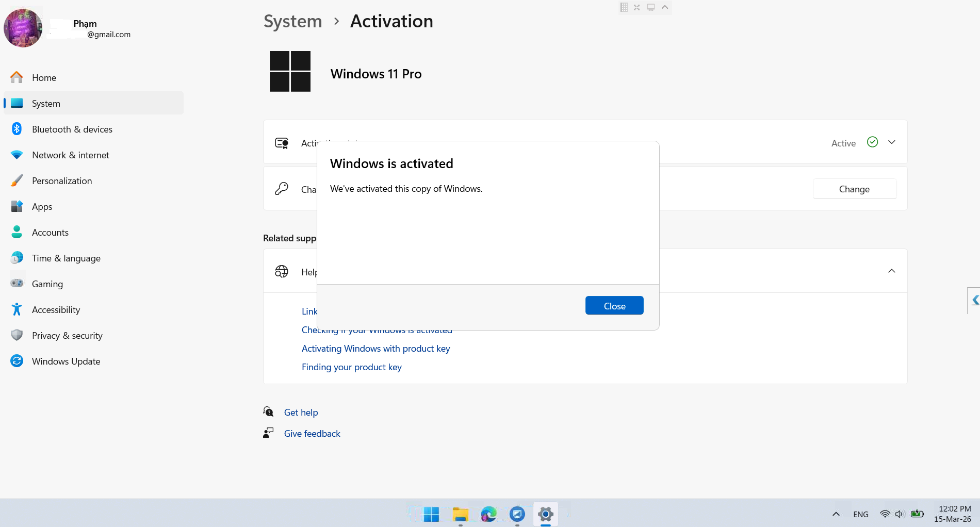Click the monitor icon in top toolbar
Viewport: 980px width, 527px height.
coord(651,7)
